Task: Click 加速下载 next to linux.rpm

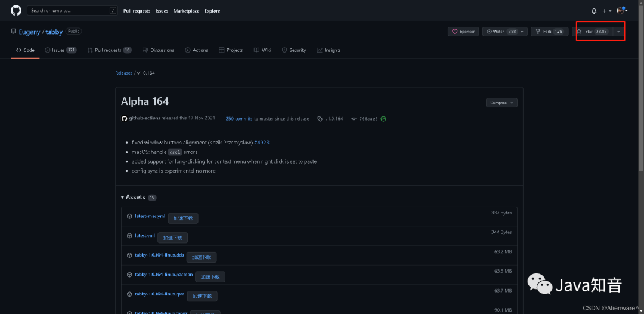Action: (203, 296)
